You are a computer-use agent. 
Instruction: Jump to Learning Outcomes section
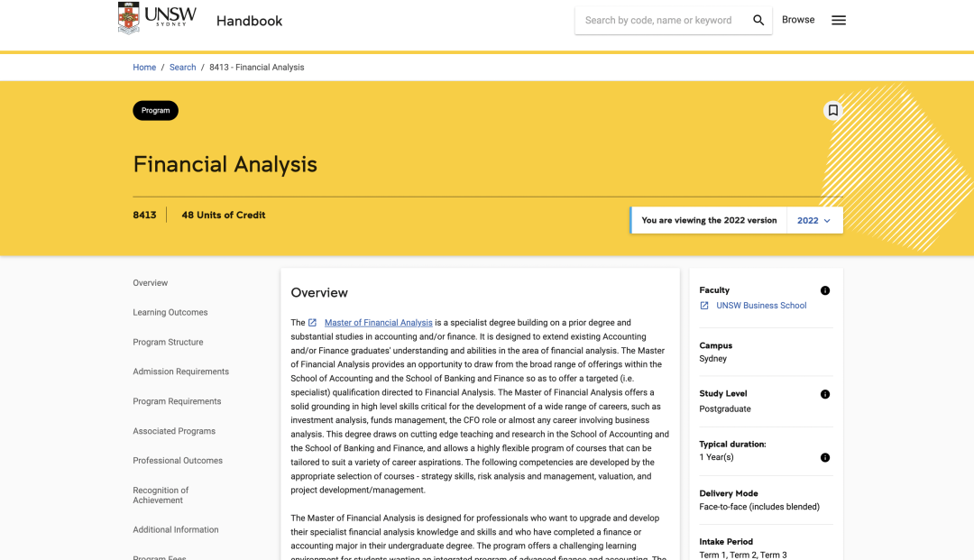tap(170, 312)
